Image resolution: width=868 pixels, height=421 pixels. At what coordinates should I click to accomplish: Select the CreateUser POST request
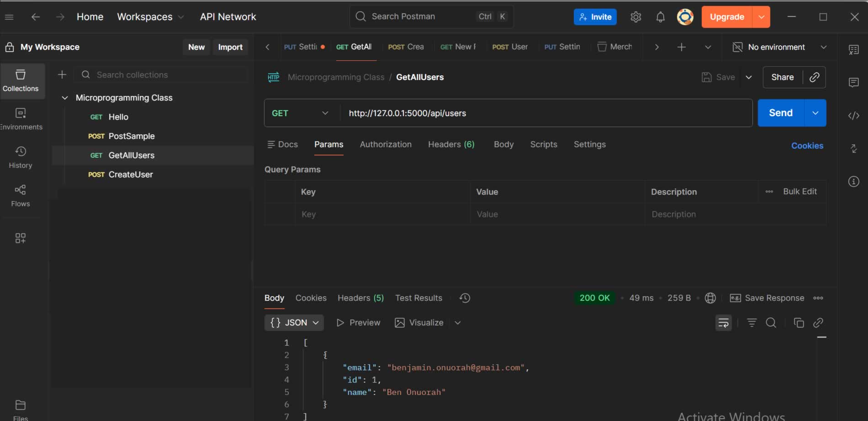point(130,175)
